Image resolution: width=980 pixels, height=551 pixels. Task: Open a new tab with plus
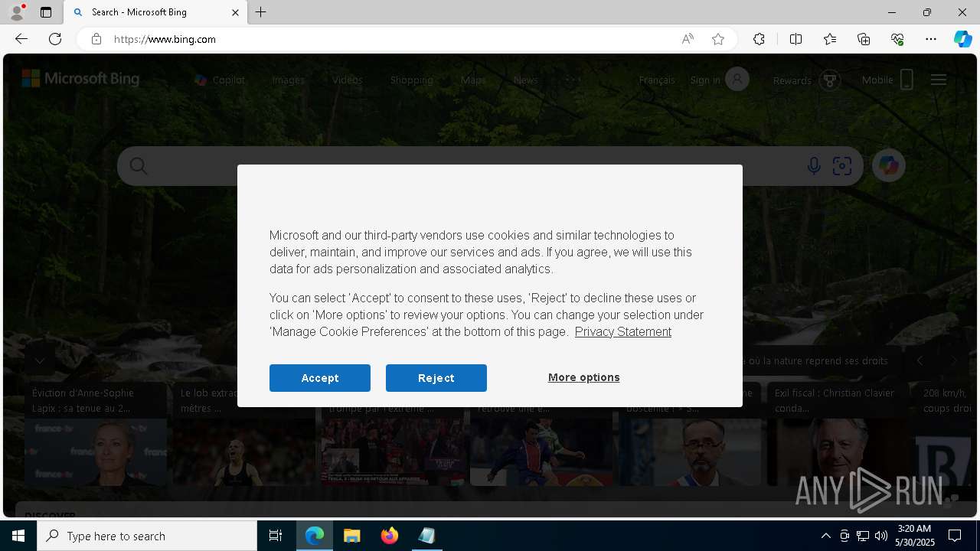point(261,12)
